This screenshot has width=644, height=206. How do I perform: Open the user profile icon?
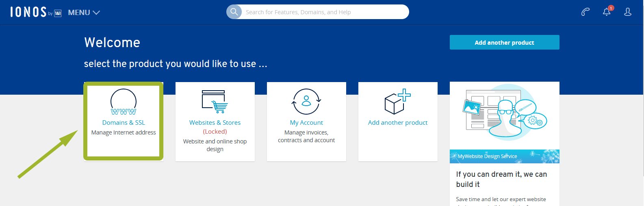628,12
